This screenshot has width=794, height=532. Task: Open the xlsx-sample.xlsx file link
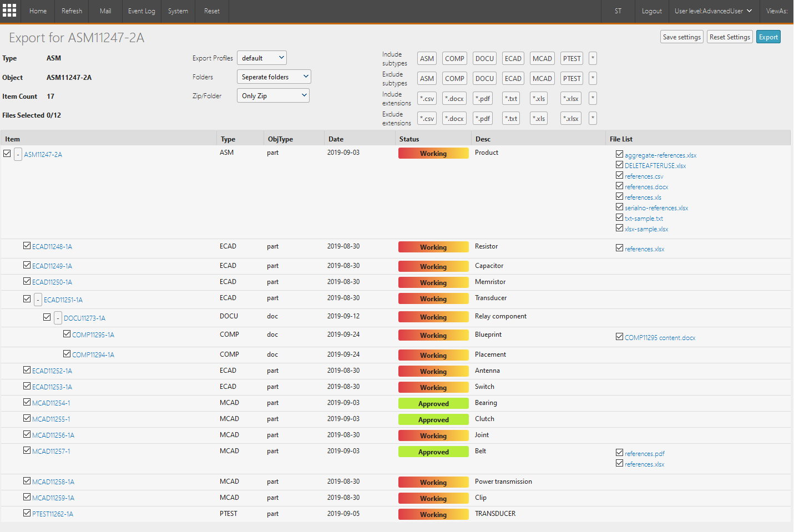click(646, 229)
